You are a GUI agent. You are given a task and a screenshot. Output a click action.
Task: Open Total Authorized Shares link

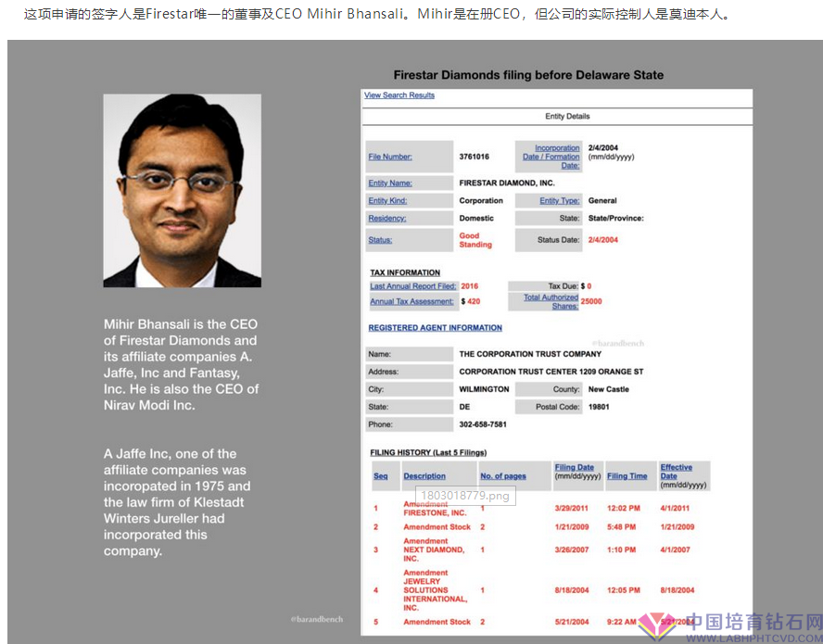[551, 301]
